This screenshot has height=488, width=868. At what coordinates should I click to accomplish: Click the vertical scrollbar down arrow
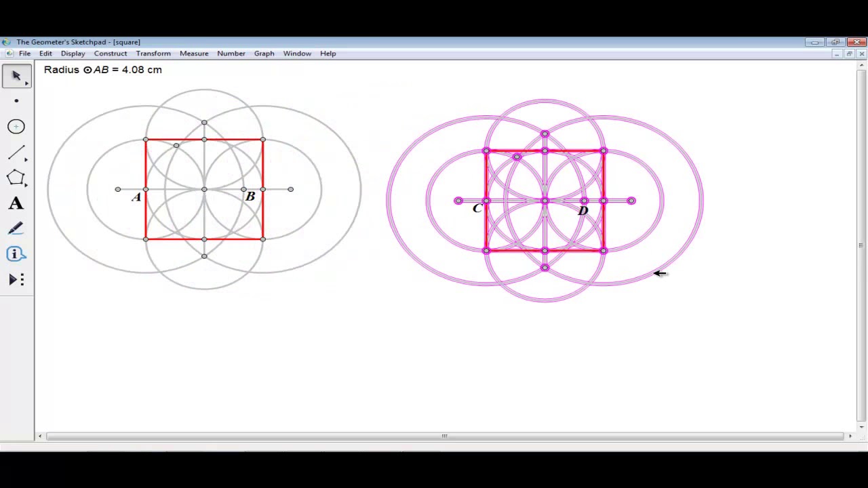pos(862,426)
